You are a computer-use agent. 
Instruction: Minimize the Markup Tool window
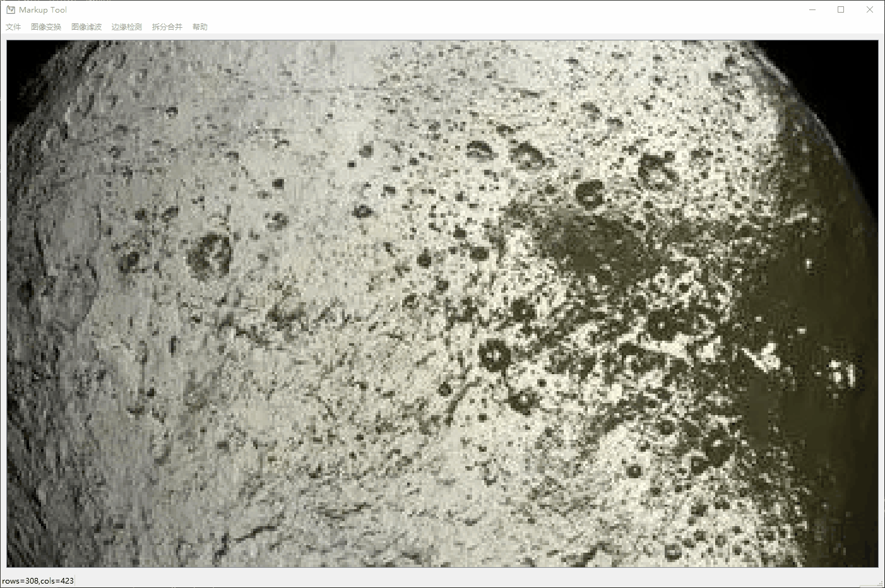812,9
